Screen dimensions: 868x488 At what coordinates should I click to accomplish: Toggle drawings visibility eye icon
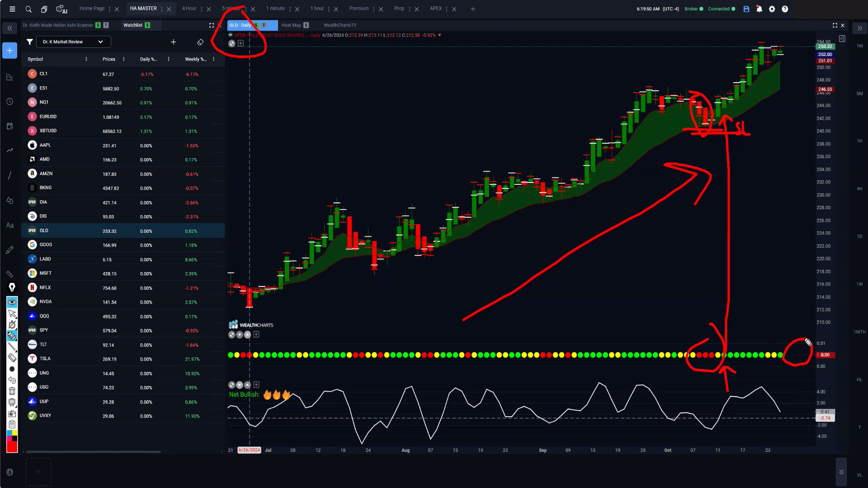12,302
